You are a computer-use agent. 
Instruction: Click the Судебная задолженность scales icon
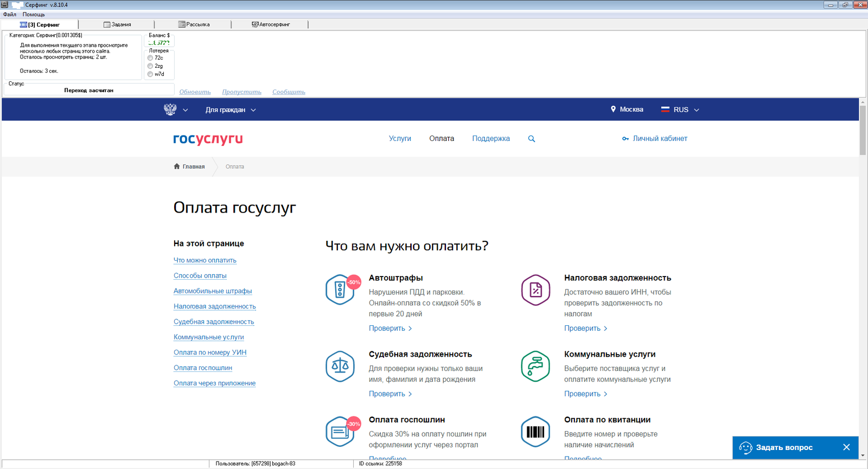340,366
